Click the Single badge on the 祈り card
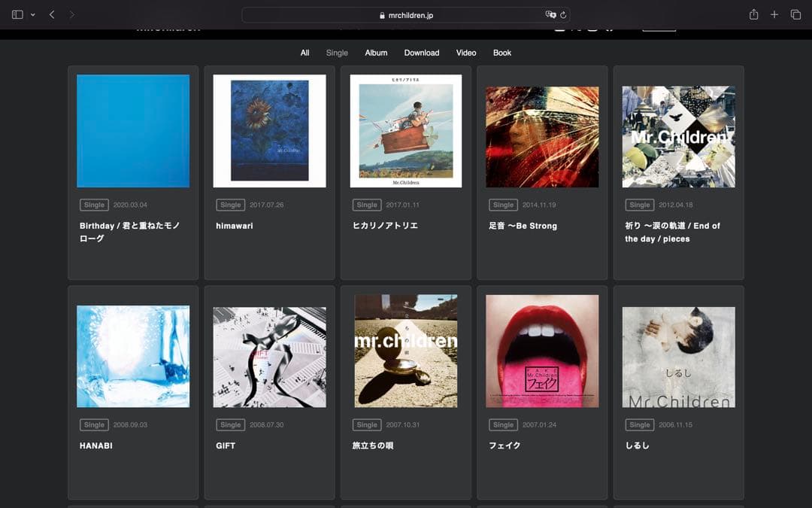 (x=640, y=205)
